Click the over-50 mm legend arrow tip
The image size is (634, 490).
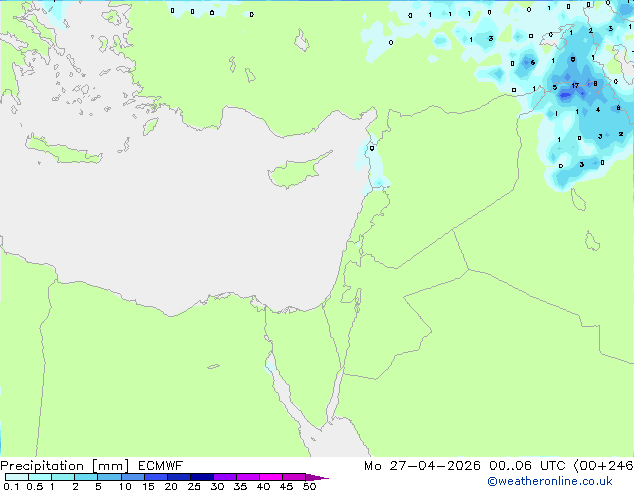point(317,477)
